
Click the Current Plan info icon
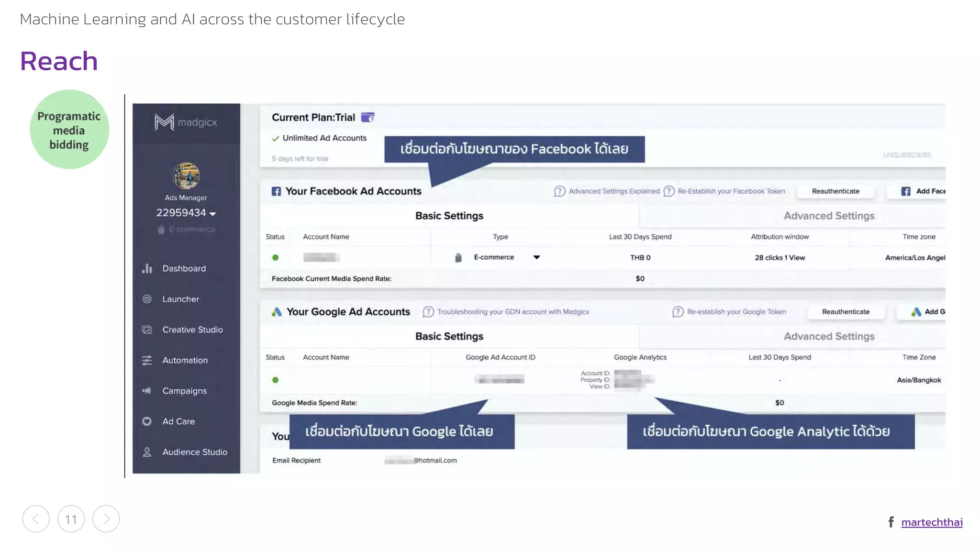[x=367, y=117]
